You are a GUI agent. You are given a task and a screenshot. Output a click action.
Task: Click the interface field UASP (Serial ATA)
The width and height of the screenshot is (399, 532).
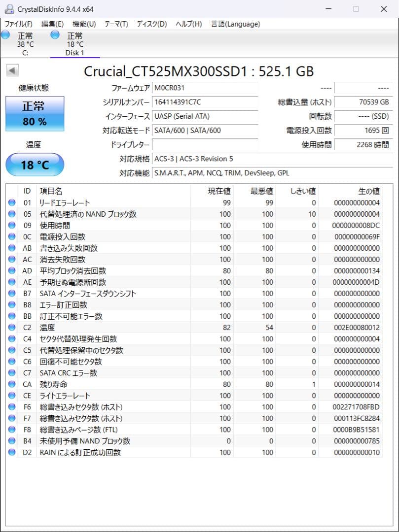point(205,116)
